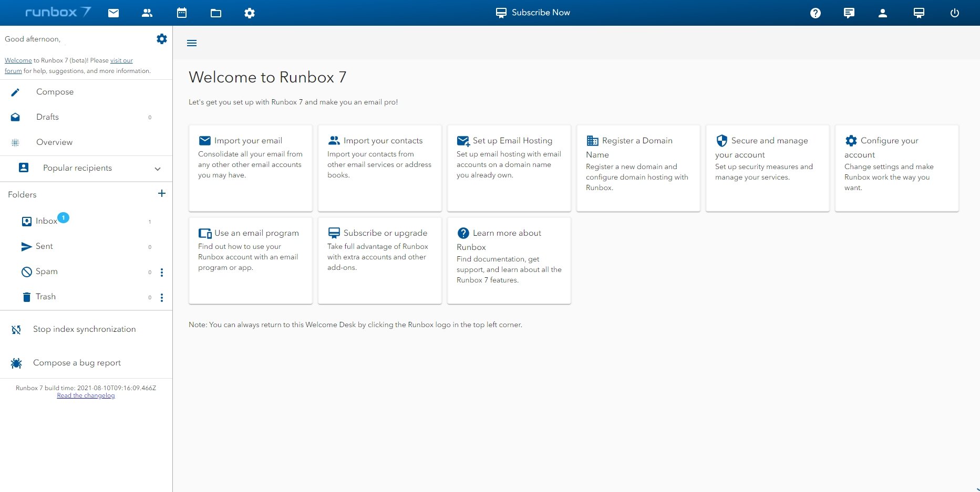Viewport: 980px width, 492px height.
Task: Click the Inbox unread badge showing 1
Action: coord(63,217)
